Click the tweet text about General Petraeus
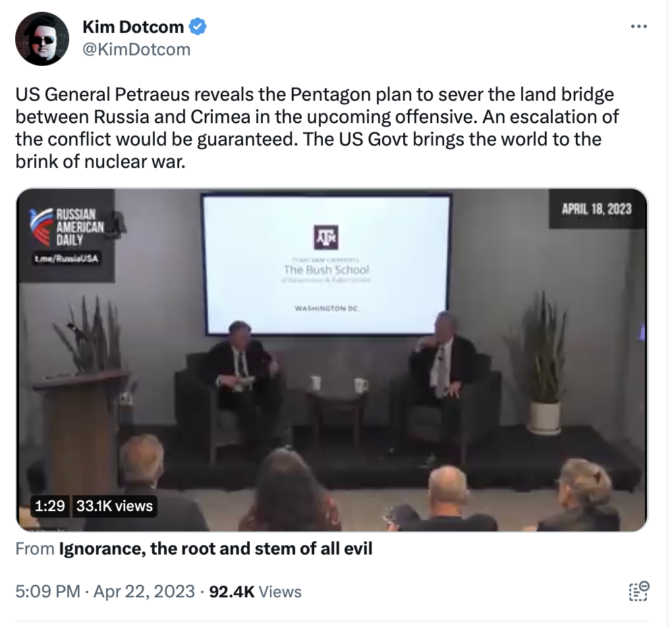Screen dimensions: 672x627 pyautogui.click(x=317, y=128)
